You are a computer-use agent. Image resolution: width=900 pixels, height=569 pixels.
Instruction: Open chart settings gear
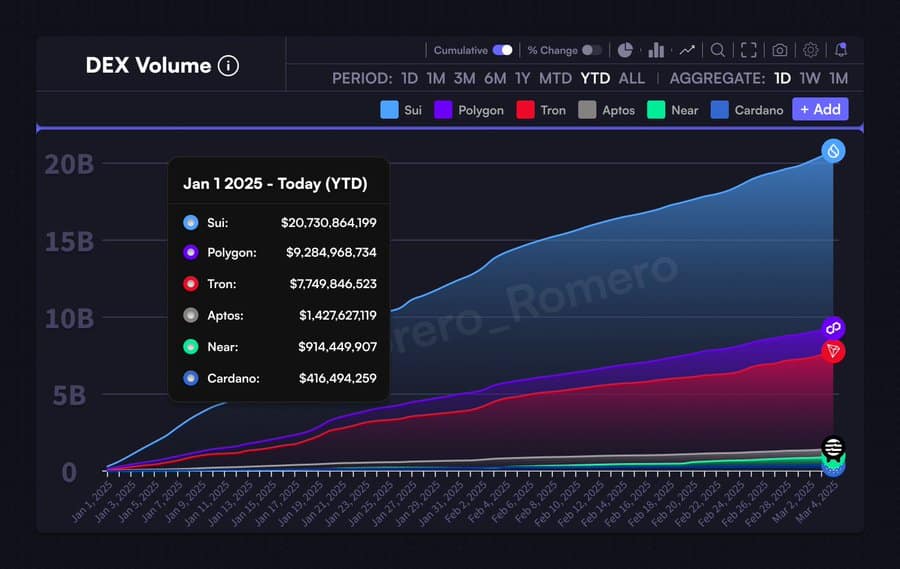[x=810, y=51]
